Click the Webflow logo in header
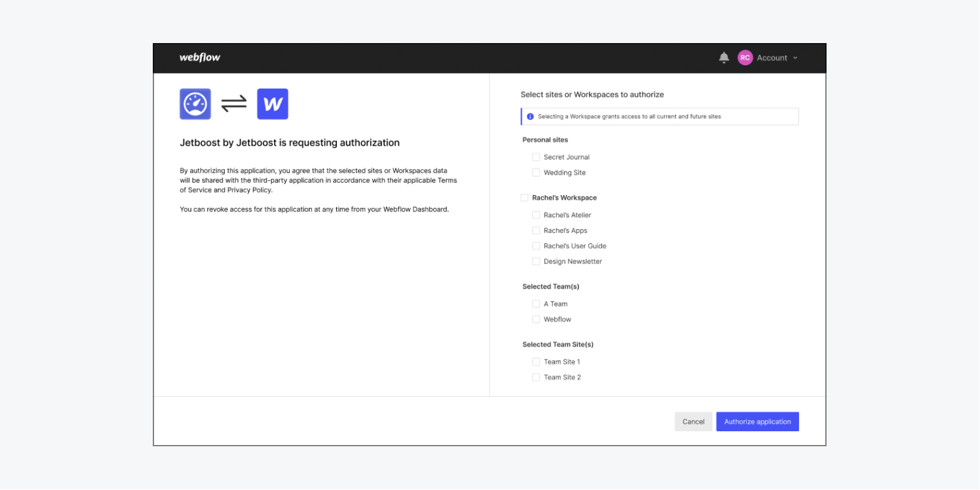This screenshot has width=980, height=490. (x=200, y=57)
